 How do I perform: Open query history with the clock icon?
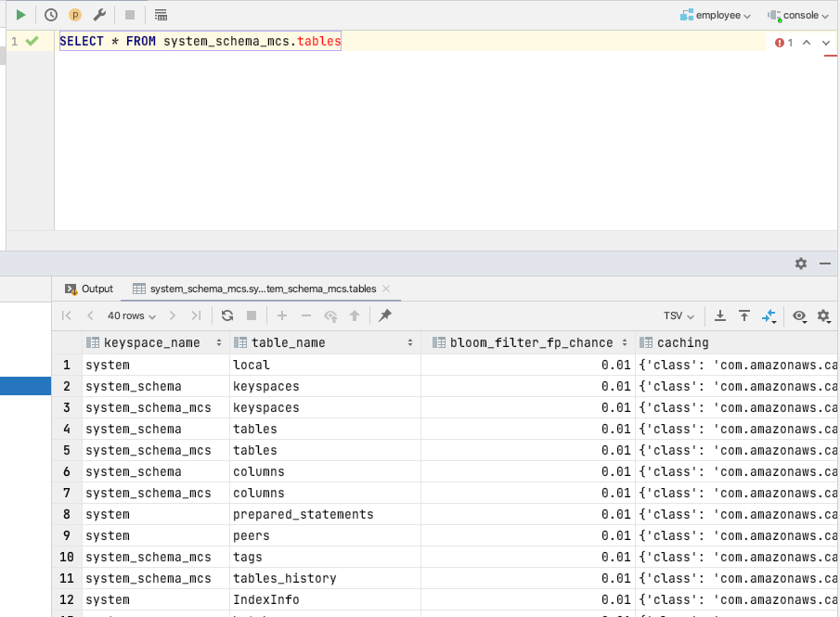[x=51, y=15]
